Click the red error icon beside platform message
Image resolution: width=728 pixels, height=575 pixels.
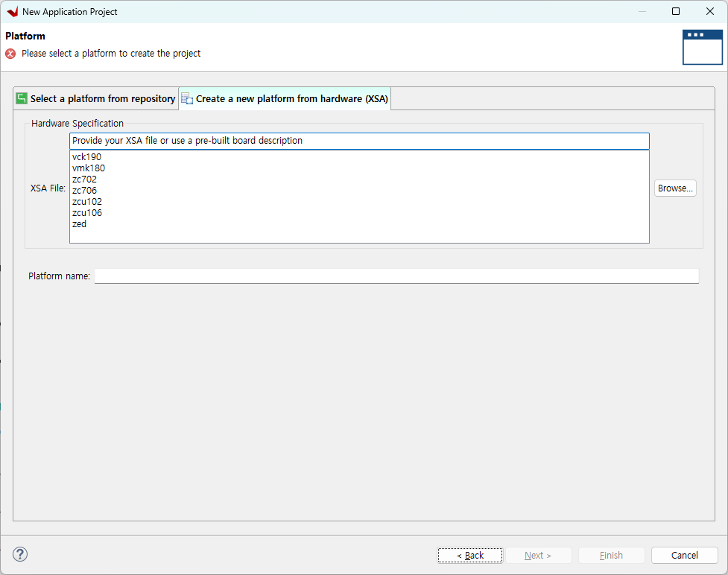coord(10,54)
